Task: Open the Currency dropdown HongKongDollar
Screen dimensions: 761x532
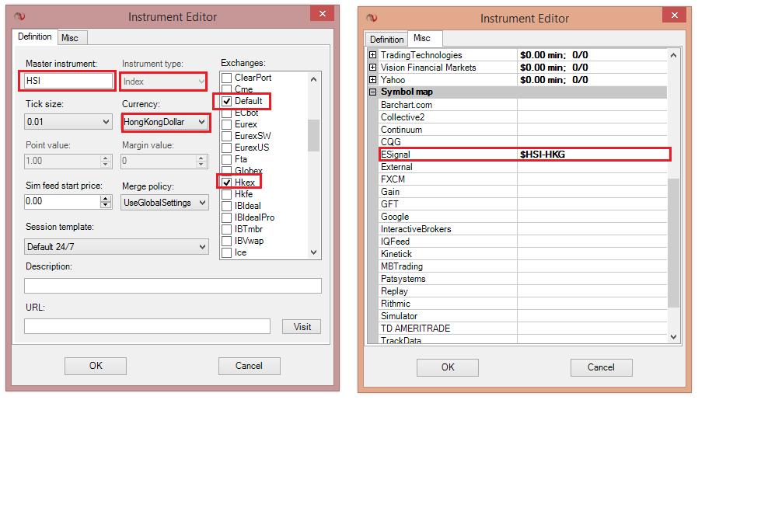Action: (165, 122)
